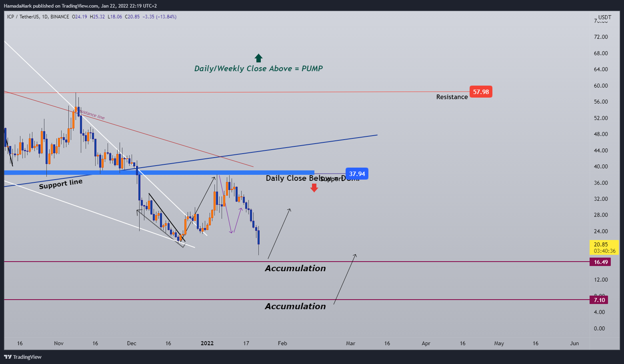
Task: Click the Mar label on the time axis
Action: point(351,343)
